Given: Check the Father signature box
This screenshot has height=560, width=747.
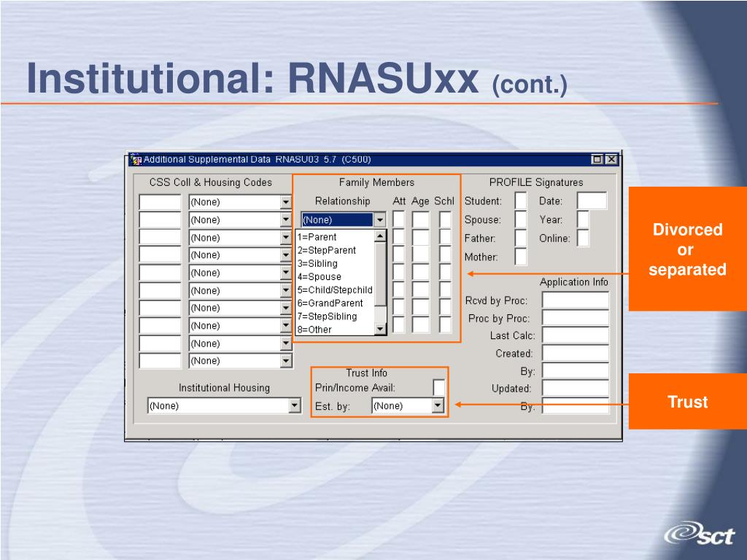Looking at the screenshot, I should 521,238.
